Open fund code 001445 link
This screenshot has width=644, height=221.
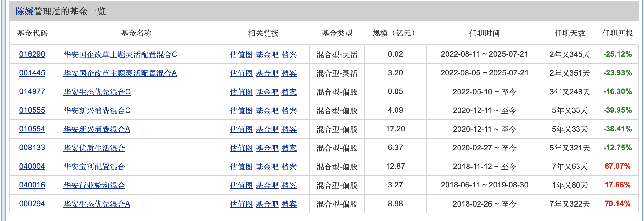click(x=32, y=73)
